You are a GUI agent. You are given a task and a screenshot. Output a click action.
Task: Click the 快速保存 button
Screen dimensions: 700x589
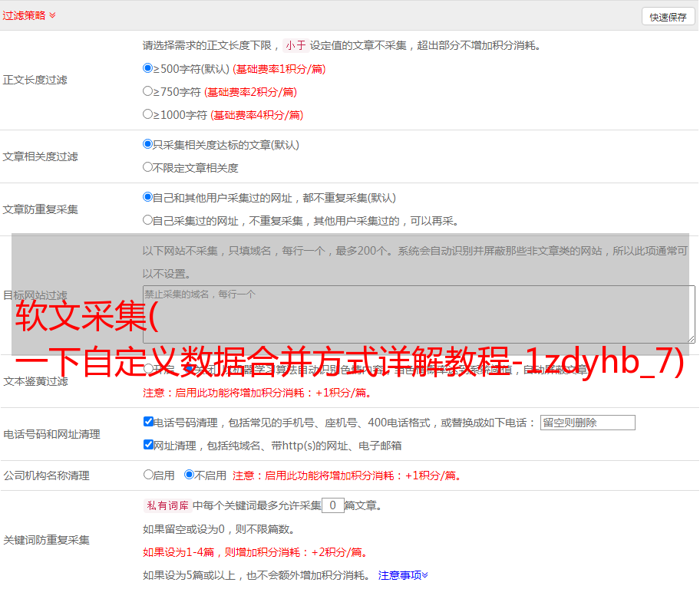pos(668,17)
